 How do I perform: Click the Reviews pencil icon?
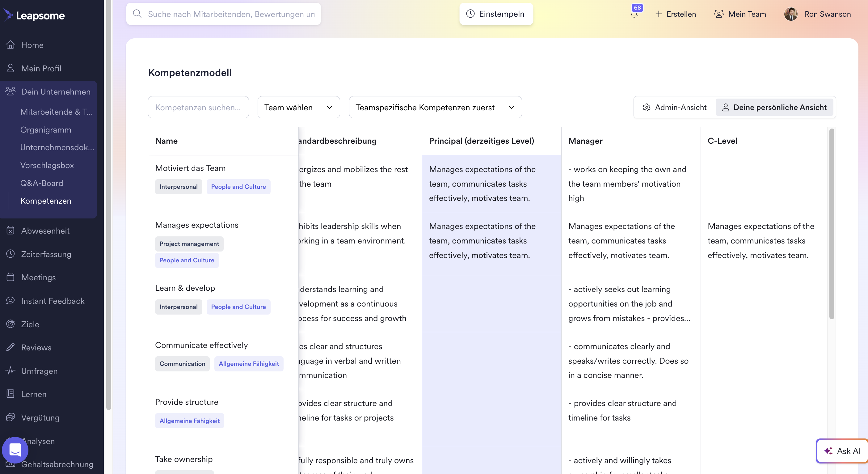[x=11, y=347]
